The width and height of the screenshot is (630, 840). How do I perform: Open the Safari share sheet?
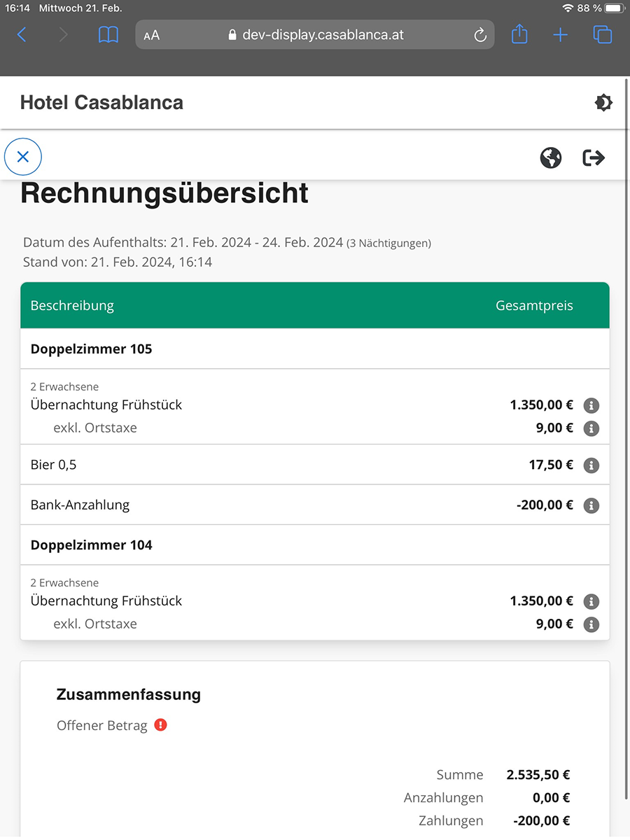coord(519,34)
